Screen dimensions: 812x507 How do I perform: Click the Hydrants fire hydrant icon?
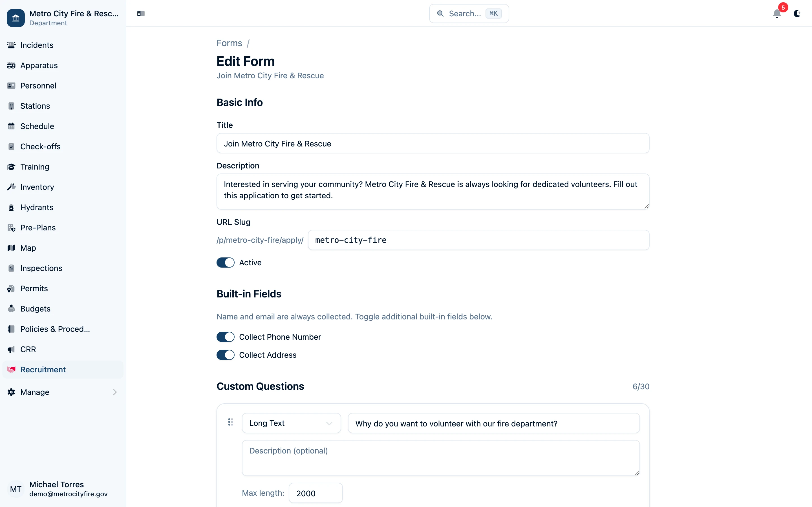tap(11, 208)
